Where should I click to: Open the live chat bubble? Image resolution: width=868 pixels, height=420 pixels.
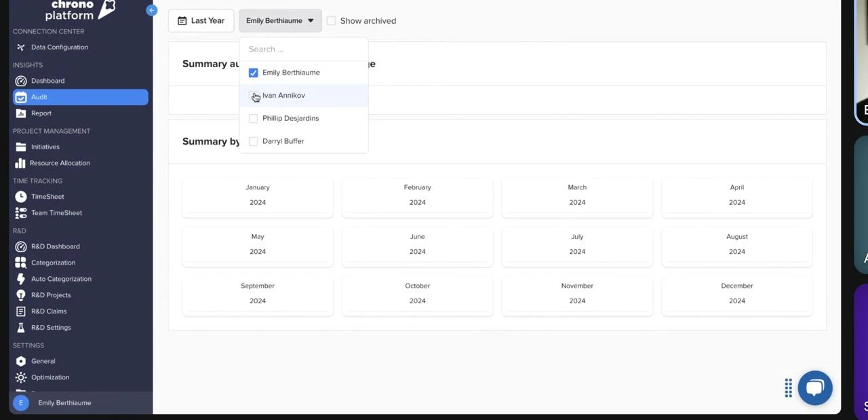click(x=814, y=387)
